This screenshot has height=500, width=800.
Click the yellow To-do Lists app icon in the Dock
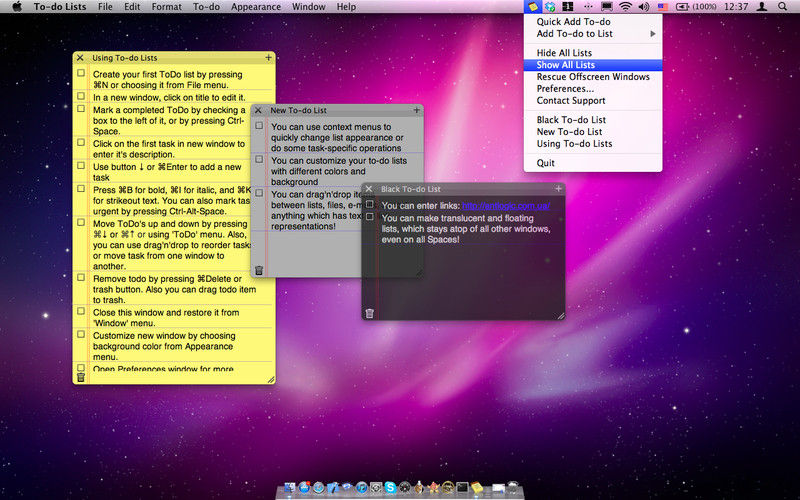pyautogui.click(x=477, y=487)
